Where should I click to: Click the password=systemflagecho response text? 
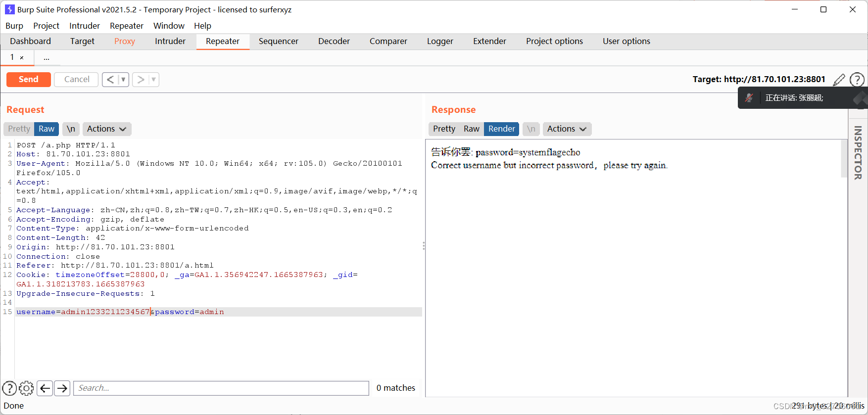click(528, 152)
